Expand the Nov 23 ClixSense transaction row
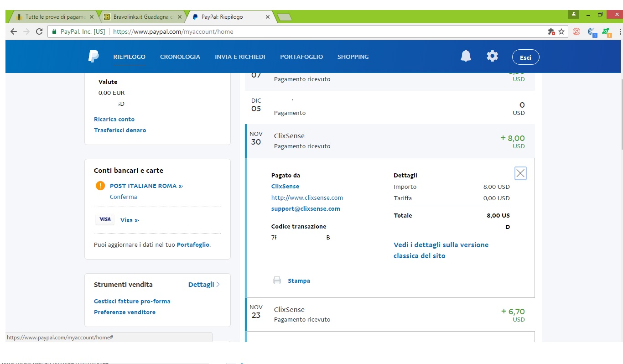This screenshot has height=364, width=623. pyautogui.click(x=390, y=314)
